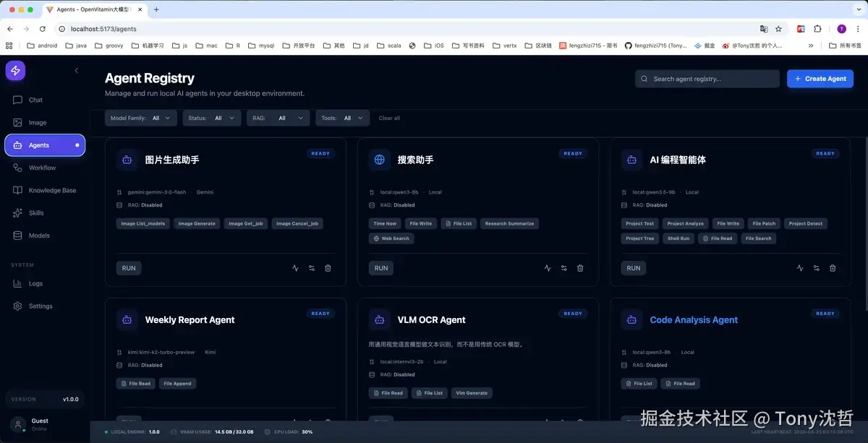The height and width of the screenshot is (443, 868).
Task: Click the File Append tool tag
Action: pos(178,384)
